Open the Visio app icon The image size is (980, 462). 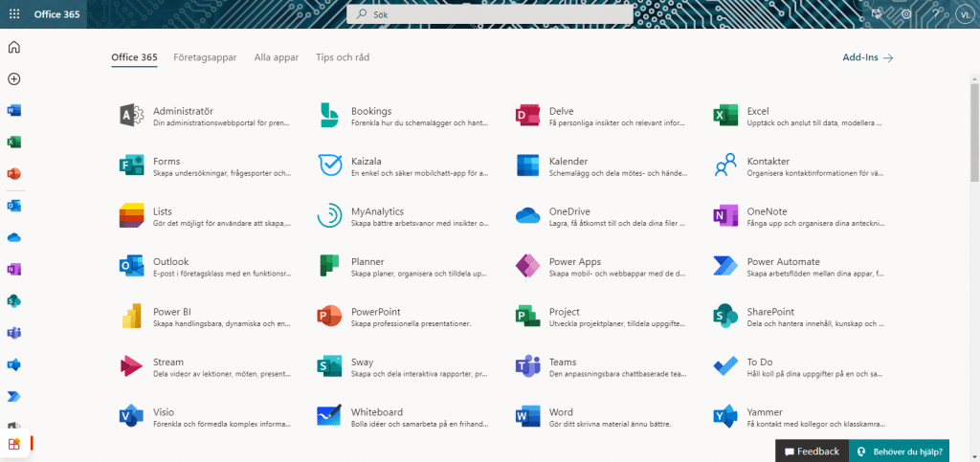pyautogui.click(x=131, y=416)
